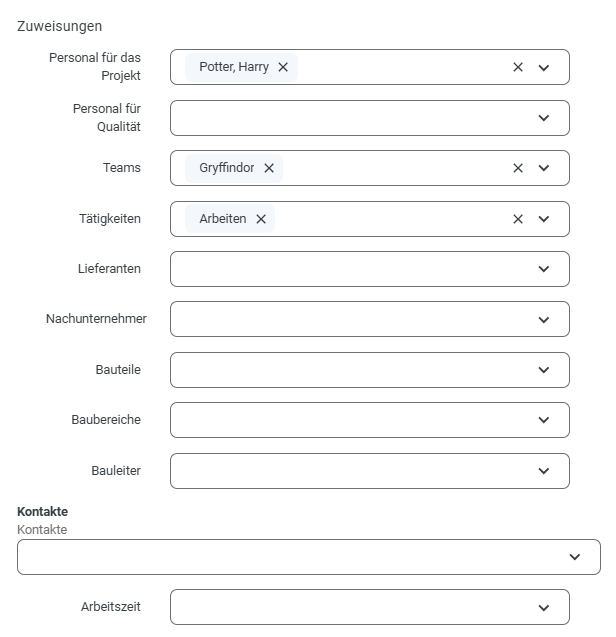
Task: Remove the Arbeiten activity tag
Action: click(261, 219)
